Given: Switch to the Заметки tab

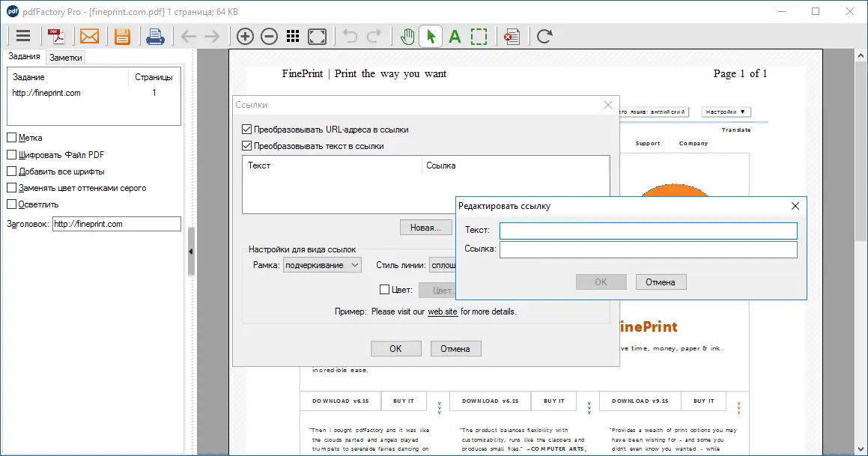Looking at the screenshot, I should point(65,56).
